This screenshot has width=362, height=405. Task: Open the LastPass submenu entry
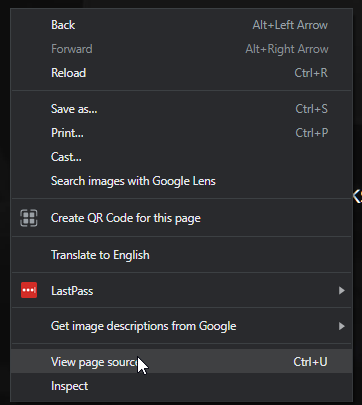[182, 291]
